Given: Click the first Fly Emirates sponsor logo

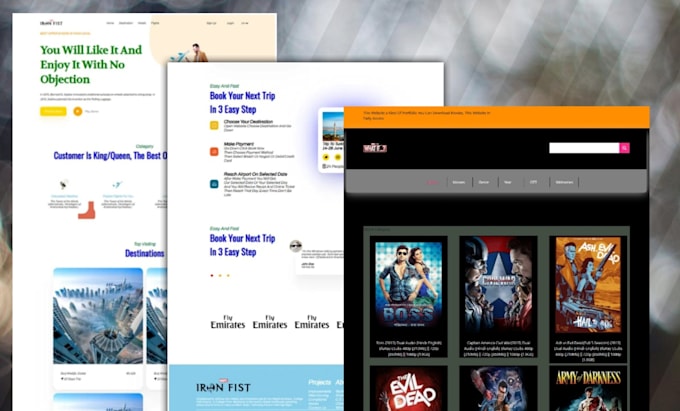Looking at the screenshot, I should coord(228,322).
